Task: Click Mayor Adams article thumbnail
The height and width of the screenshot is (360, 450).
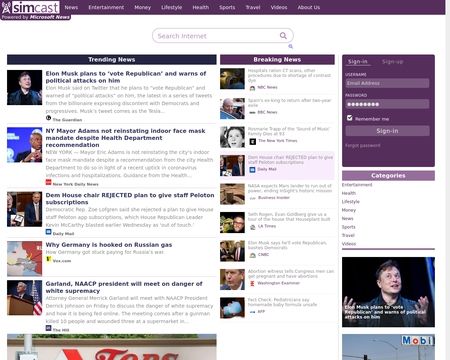Action: (25, 145)
